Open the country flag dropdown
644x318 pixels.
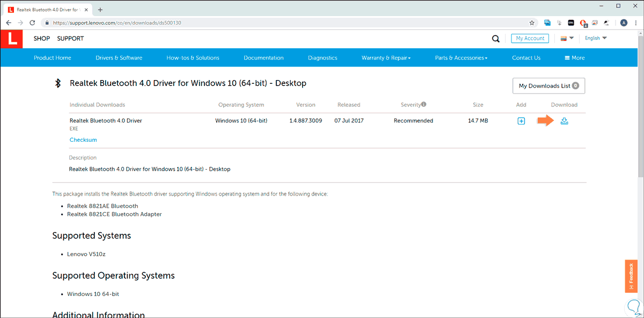pos(567,38)
